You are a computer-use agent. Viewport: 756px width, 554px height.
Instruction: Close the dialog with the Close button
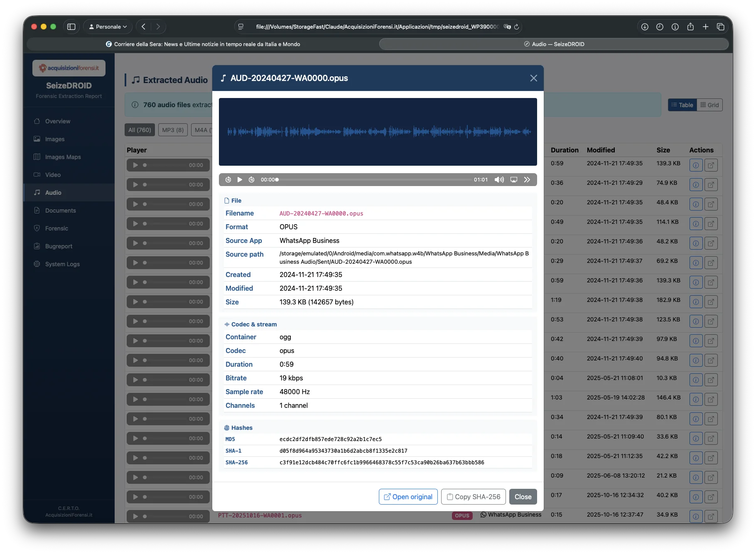tap(523, 497)
